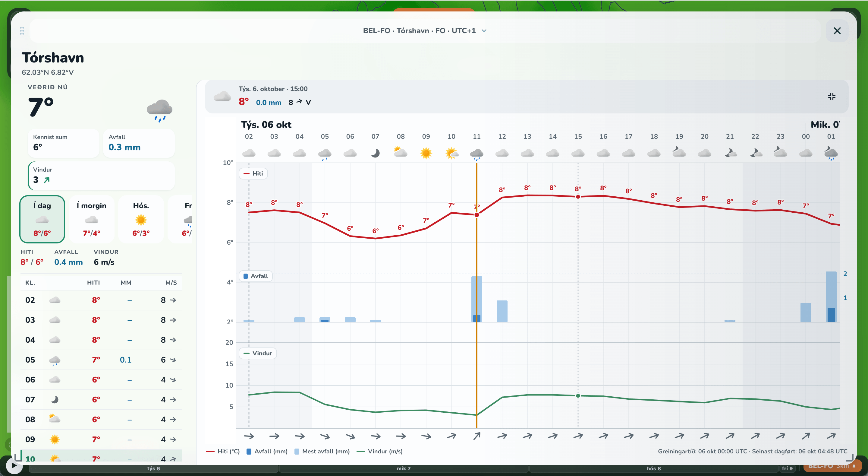Viewport: 868px width, 476px height.
Task: Select the 09 row with sun icon
Action: click(x=101, y=439)
